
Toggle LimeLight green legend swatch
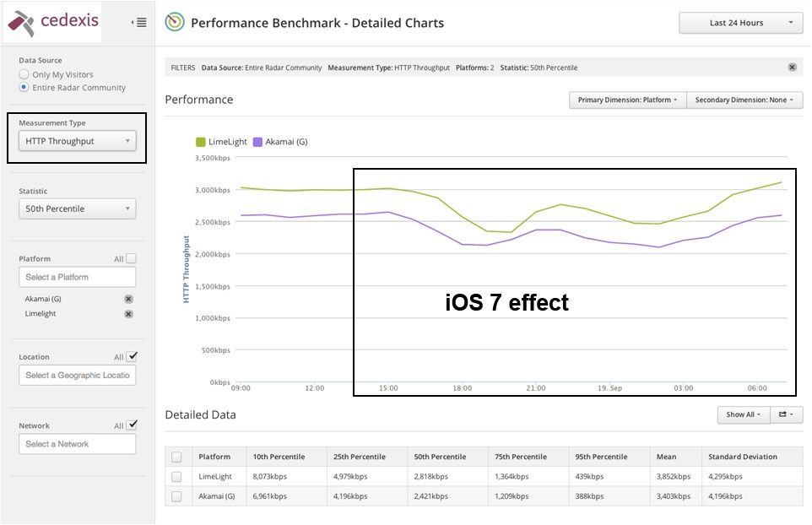(200, 142)
